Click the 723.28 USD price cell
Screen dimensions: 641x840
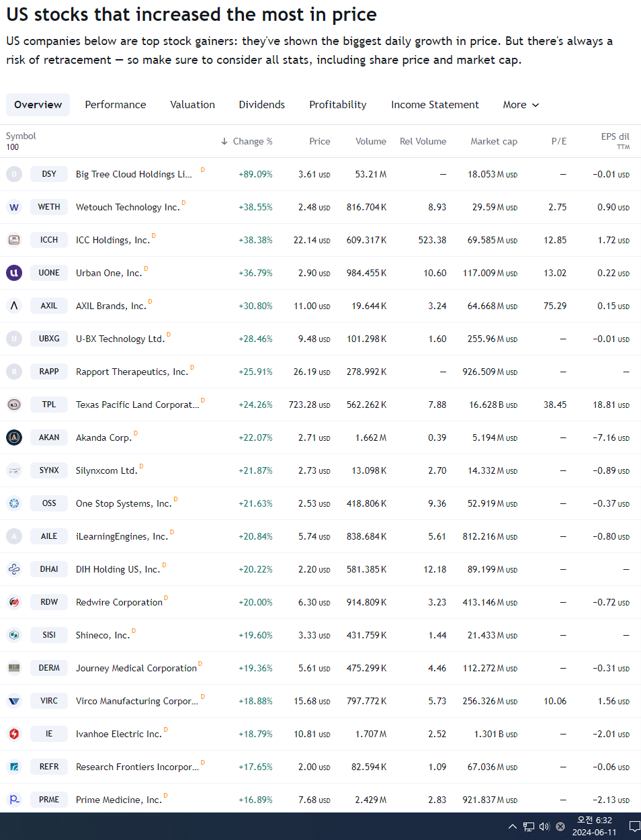[310, 405]
